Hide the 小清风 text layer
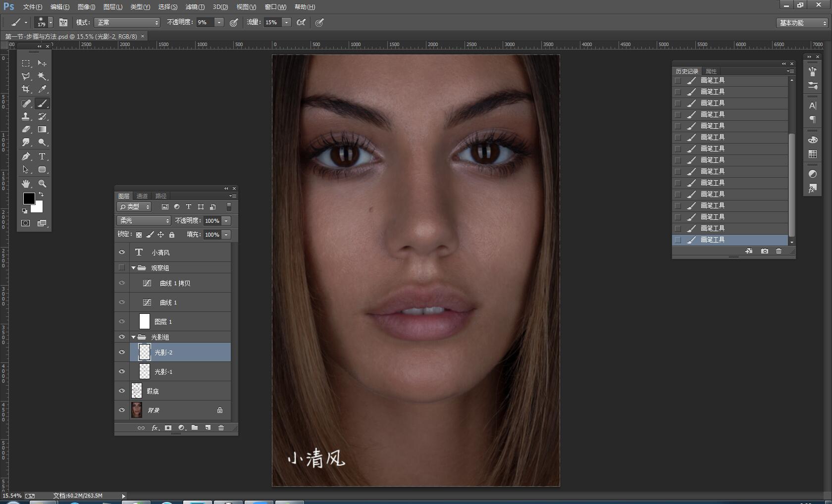Screen dimensions: 832x504 [x=122, y=252]
